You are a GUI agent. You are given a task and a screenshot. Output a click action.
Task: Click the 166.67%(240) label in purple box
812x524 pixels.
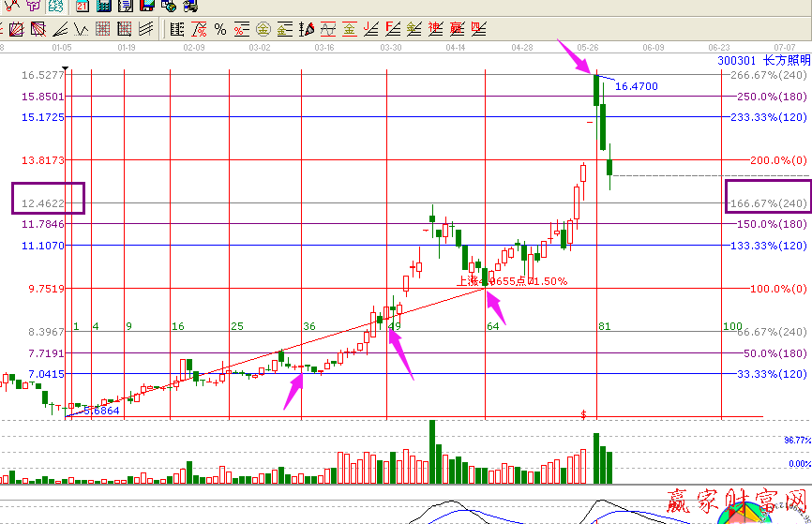click(x=767, y=203)
